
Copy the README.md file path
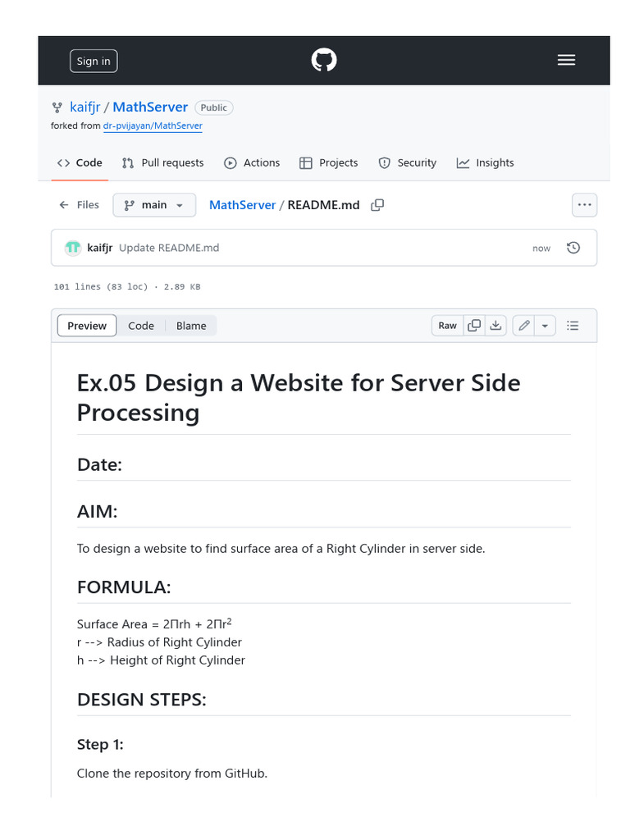377,205
